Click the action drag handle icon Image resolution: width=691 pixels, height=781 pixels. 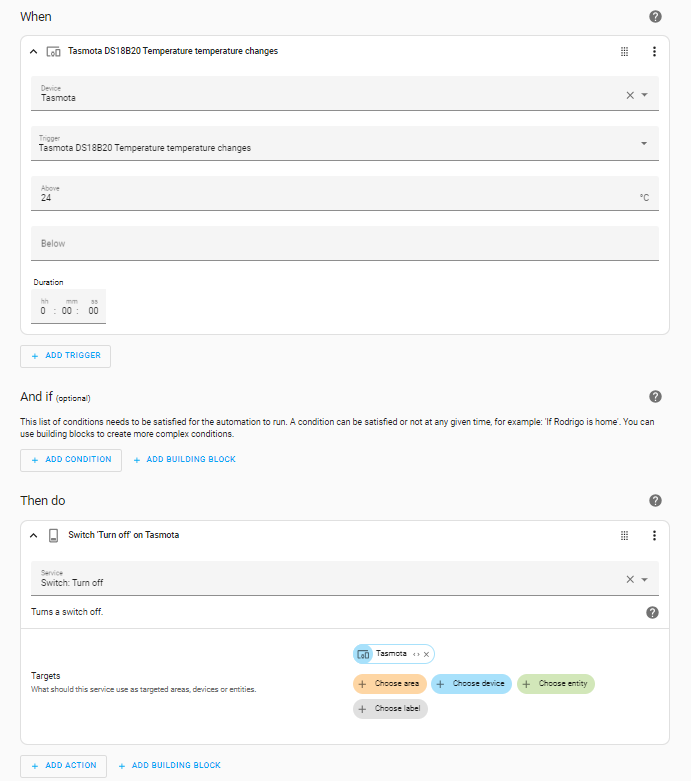pyautogui.click(x=624, y=536)
